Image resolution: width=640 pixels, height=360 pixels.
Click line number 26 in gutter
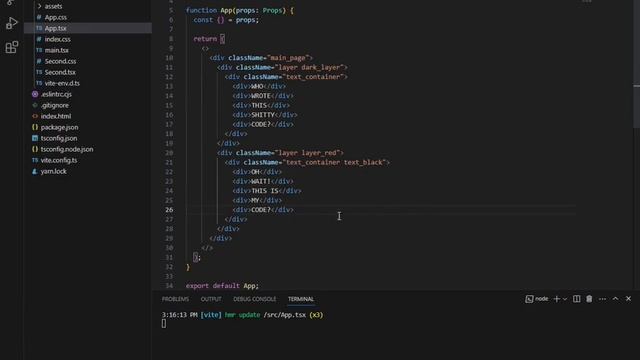point(169,210)
